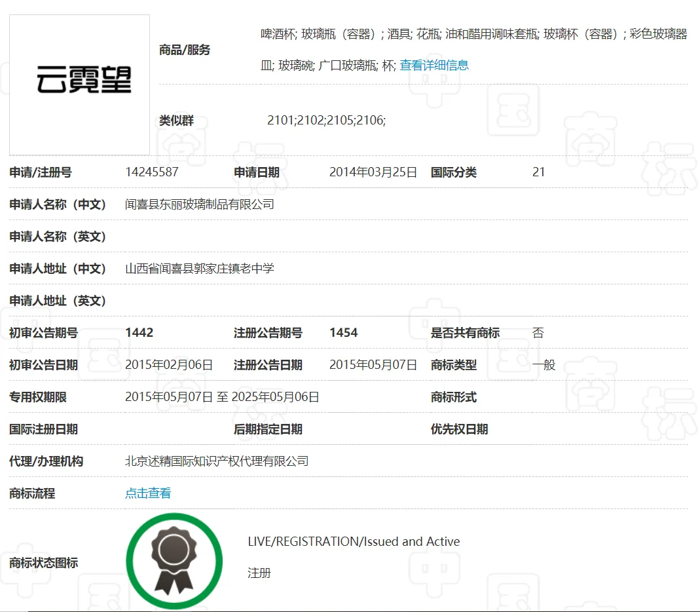
Task: Click the 商品/服务 label
Action: (x=185, y=50)
